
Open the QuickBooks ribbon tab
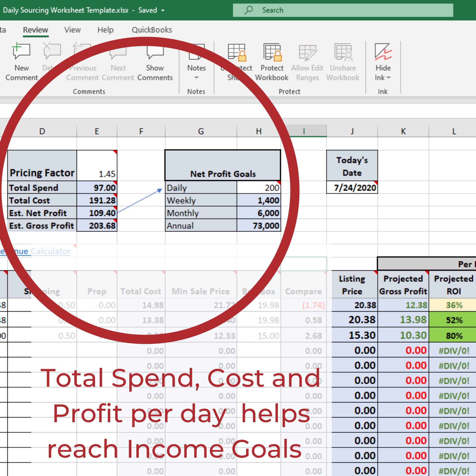[152, 30]
